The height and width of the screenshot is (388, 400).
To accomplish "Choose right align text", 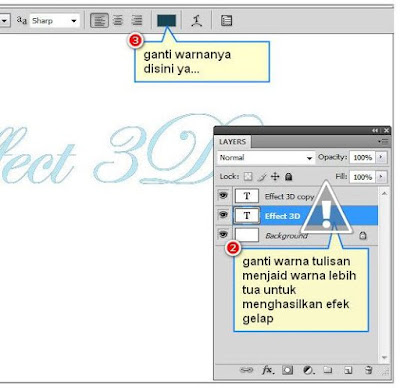I will [x=137, y=21].
